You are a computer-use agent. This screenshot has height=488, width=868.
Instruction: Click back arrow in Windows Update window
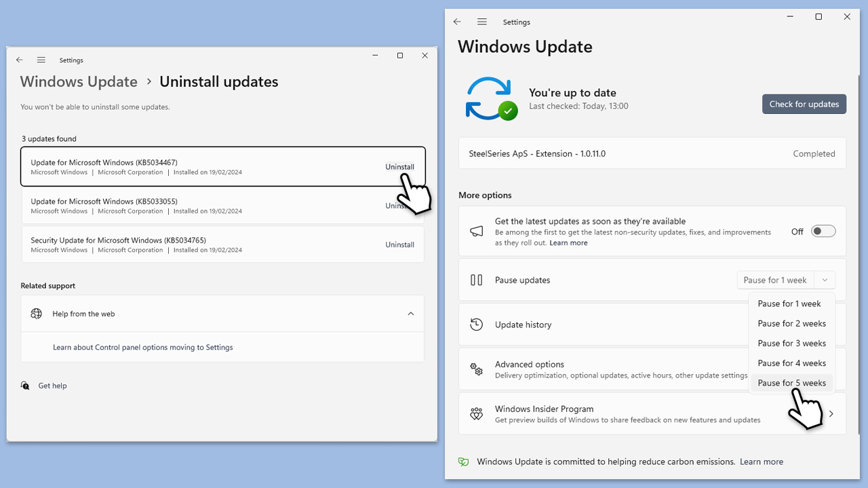click(x=457, y=22)
